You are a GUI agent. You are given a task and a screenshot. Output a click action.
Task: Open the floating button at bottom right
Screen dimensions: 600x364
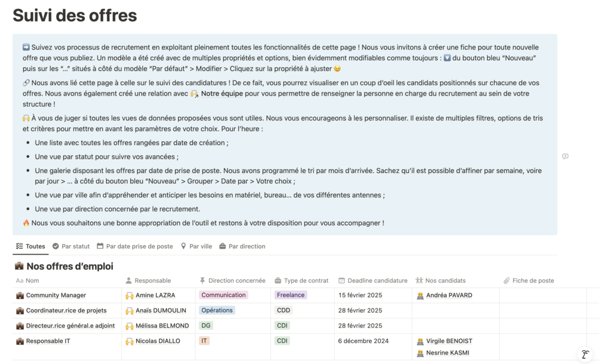pyautogui.click(x=585, y=354)
